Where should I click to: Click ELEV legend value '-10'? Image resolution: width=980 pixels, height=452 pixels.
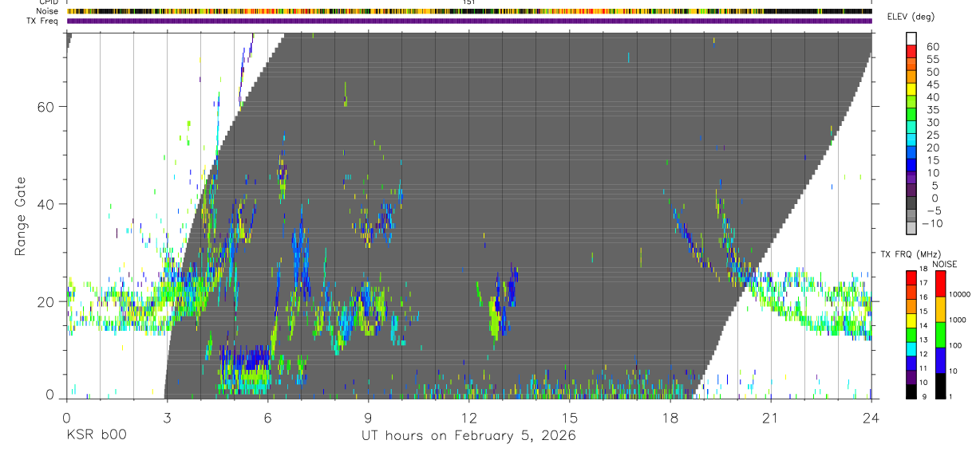[x=933, y=224]
